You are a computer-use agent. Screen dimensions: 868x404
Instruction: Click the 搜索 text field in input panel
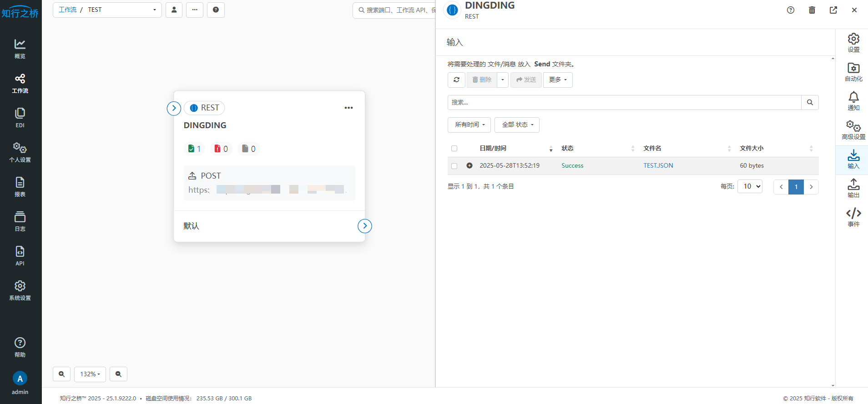click(x=624, y=103)
